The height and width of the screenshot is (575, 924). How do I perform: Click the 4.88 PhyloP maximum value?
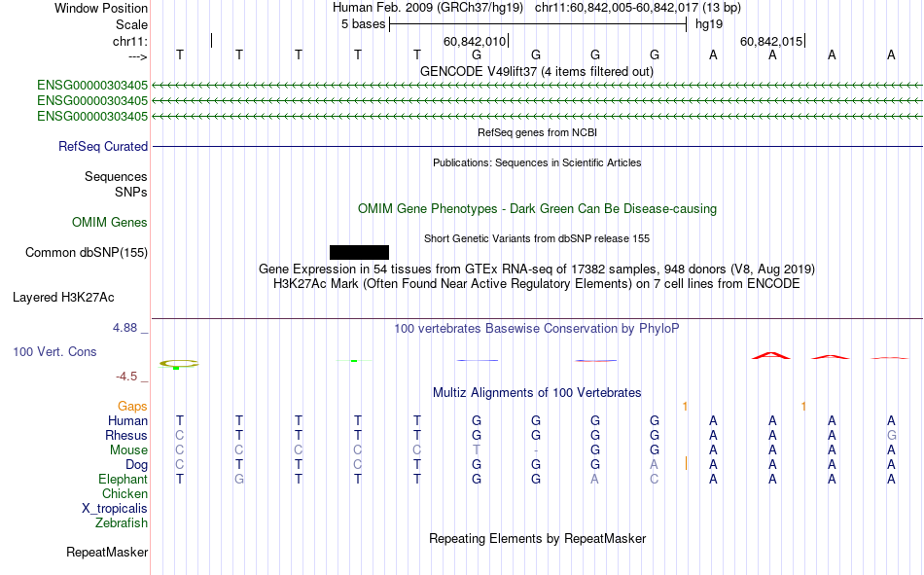point(124,327)
